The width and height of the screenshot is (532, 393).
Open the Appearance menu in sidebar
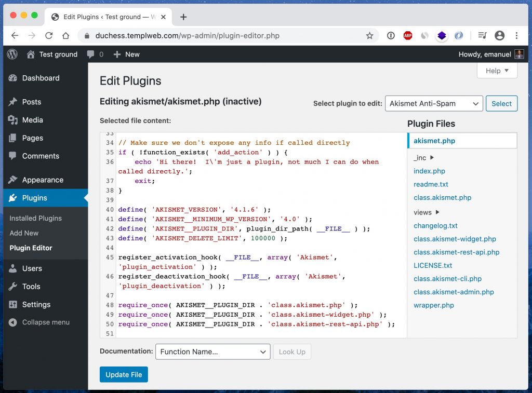pyautogui.click(x=43, y=180)
